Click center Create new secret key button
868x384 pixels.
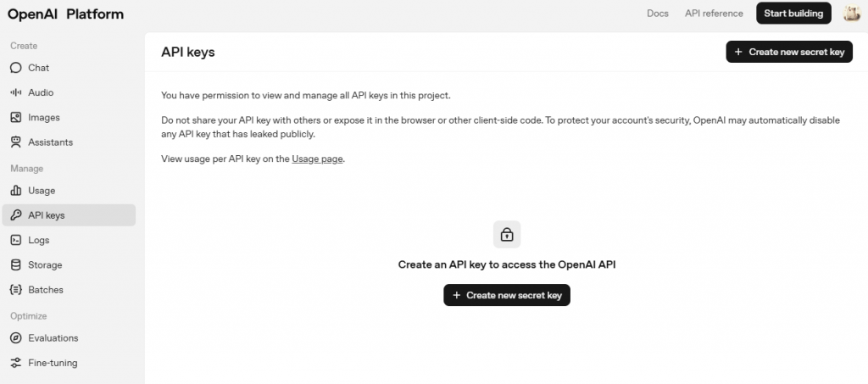pyautogui.click(x=507, y=295)
